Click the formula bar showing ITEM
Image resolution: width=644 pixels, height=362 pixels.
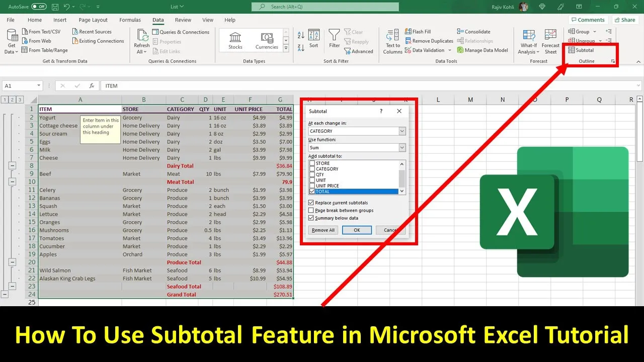371,86
